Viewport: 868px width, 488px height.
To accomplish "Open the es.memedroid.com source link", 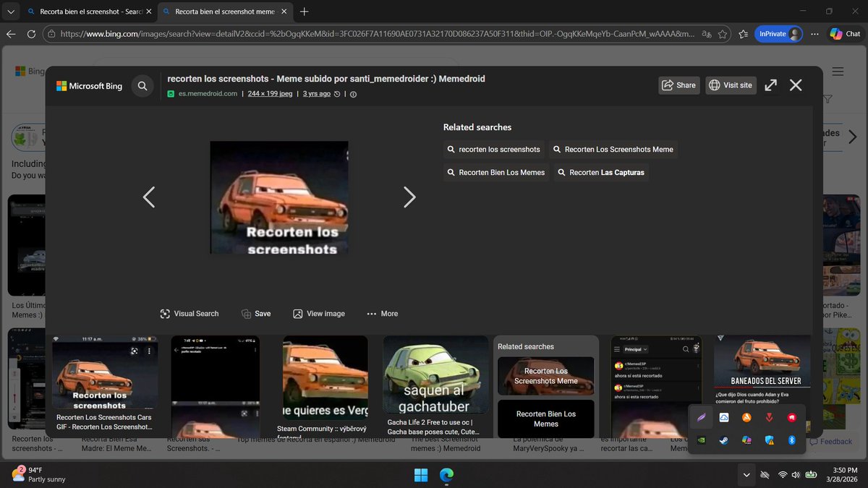I will coord(208,94).
